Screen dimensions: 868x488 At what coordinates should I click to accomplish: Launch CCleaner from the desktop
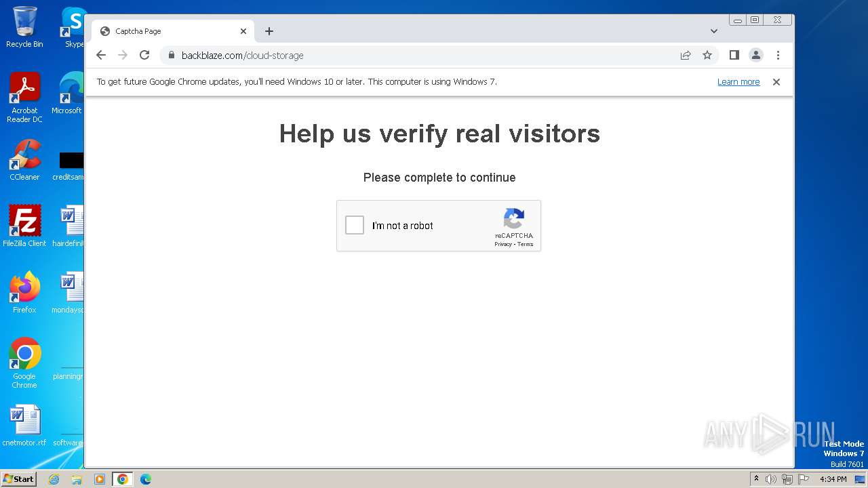click(x=24, y=160)
